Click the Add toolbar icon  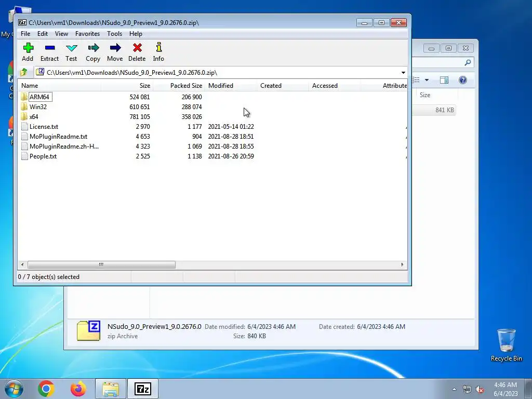tap(28, 48)
